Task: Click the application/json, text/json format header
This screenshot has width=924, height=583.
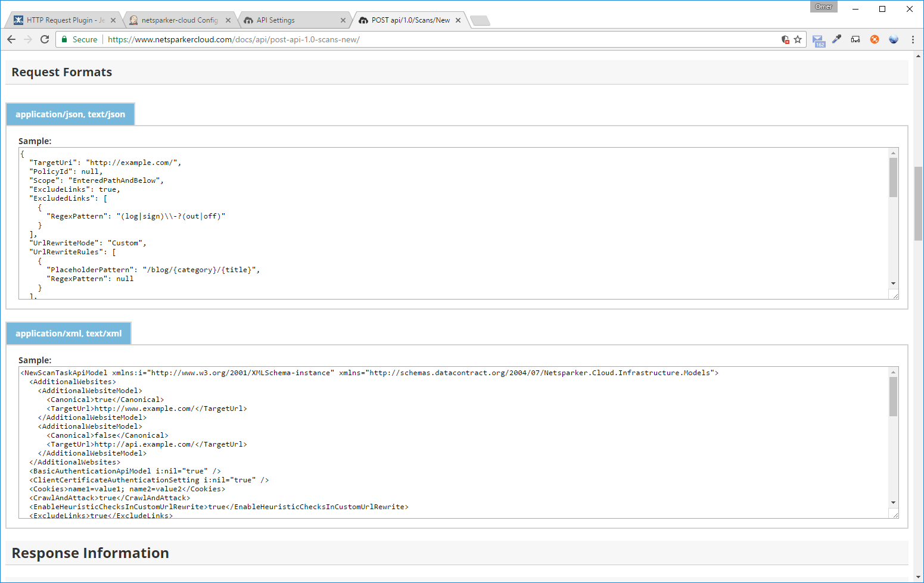Action: click(x=70, y=114)
